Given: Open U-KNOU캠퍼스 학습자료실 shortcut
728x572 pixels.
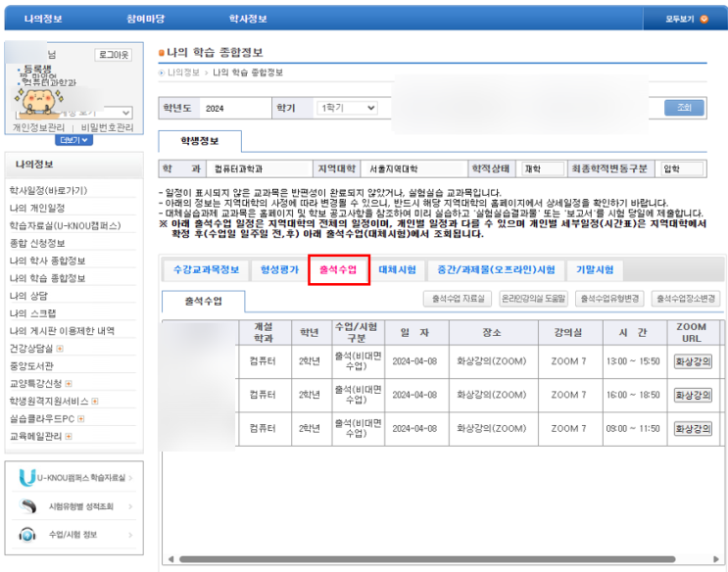Looking at the screenshot, I should (x=80, y=478).
